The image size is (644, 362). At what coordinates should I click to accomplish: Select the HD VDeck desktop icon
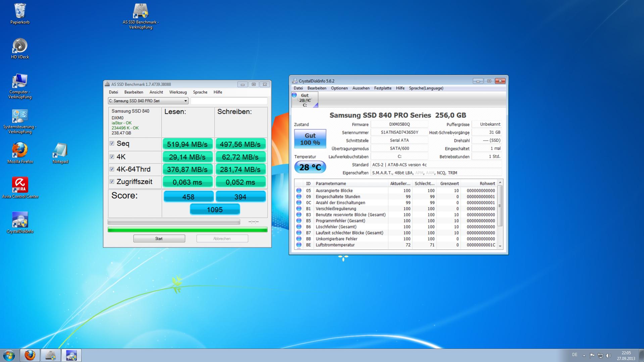20,49
